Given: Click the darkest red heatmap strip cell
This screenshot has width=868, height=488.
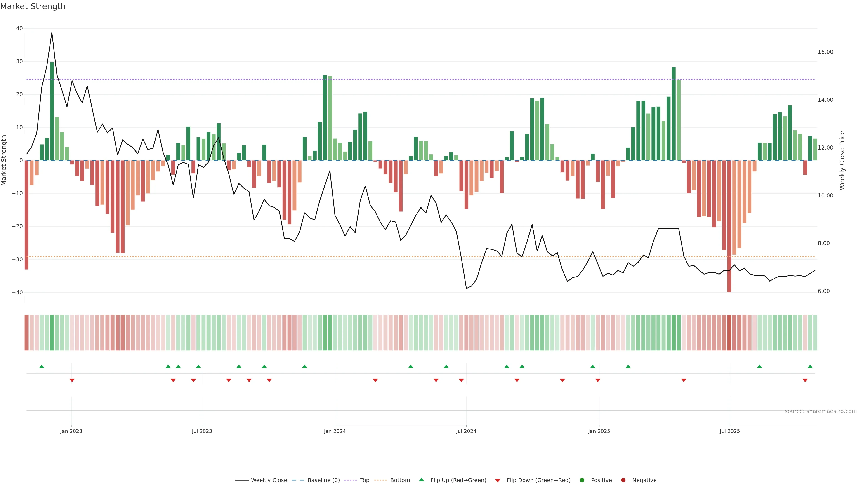Looking at the screenshot, I should 729,332.
